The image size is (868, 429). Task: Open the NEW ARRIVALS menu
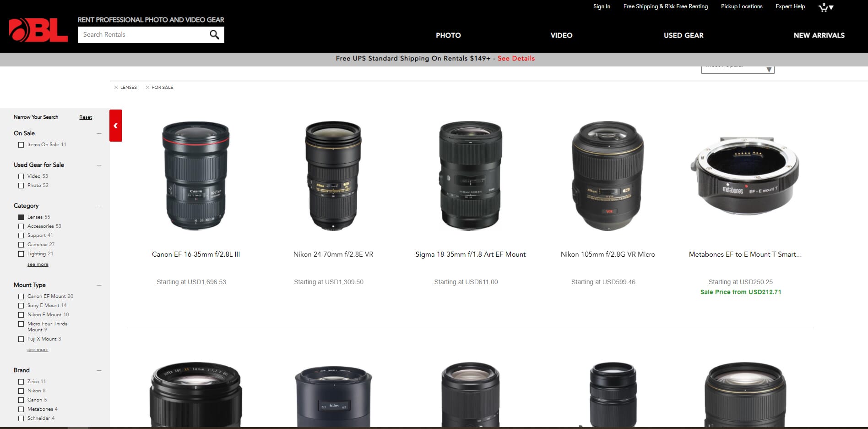click(x=819, y=35)
